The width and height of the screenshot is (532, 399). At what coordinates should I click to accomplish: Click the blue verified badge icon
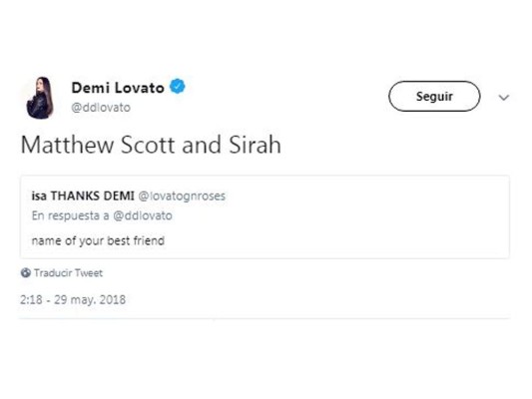pyautogui.click(x=178, y=86)
